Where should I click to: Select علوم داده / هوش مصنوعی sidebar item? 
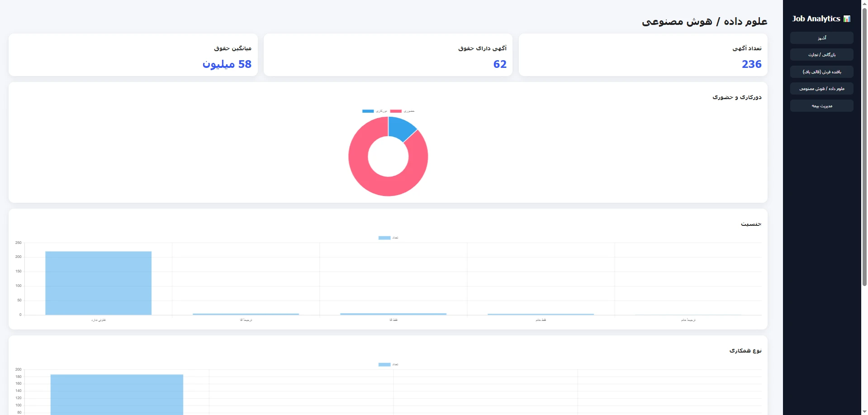coord(821,89)
